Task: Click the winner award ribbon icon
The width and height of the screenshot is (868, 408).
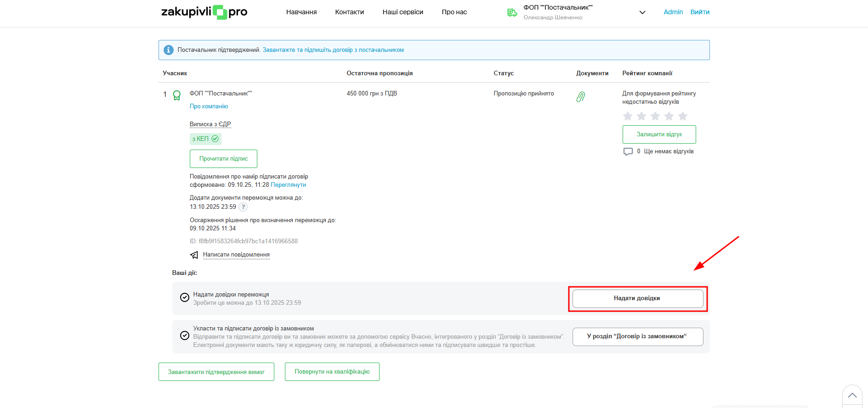Action: (x=176, y=95)
